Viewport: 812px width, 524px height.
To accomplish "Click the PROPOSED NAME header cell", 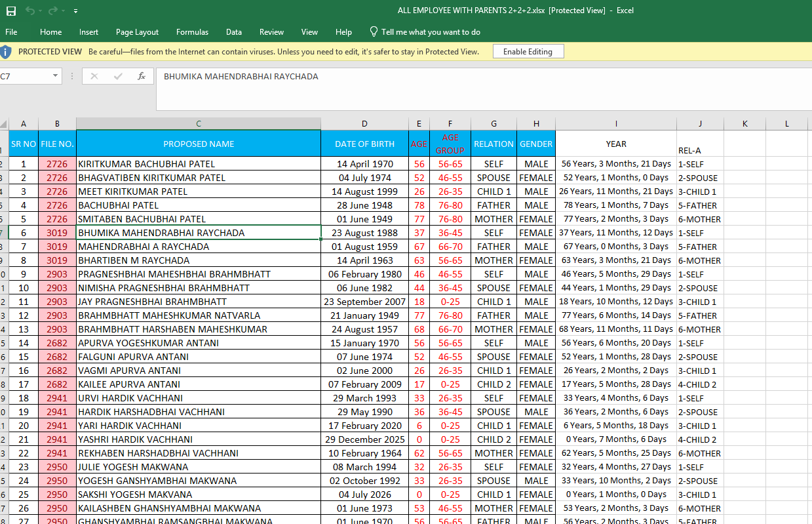I will tap(199, 144).
